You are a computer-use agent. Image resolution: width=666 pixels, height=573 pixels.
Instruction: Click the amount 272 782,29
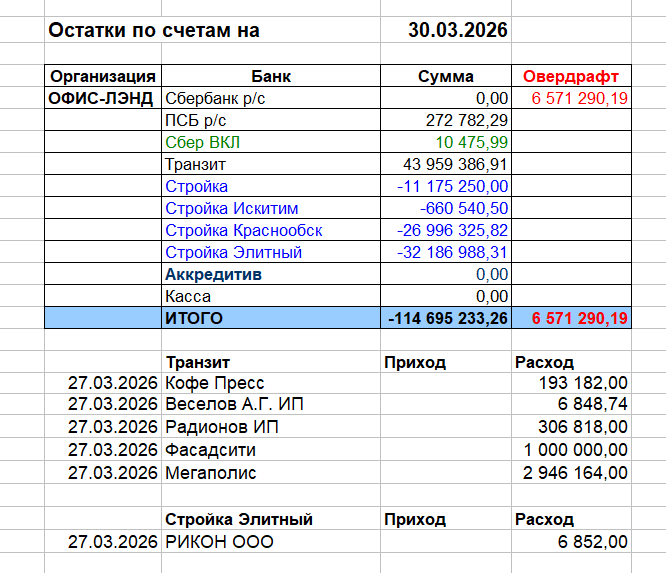coord(446,120)
